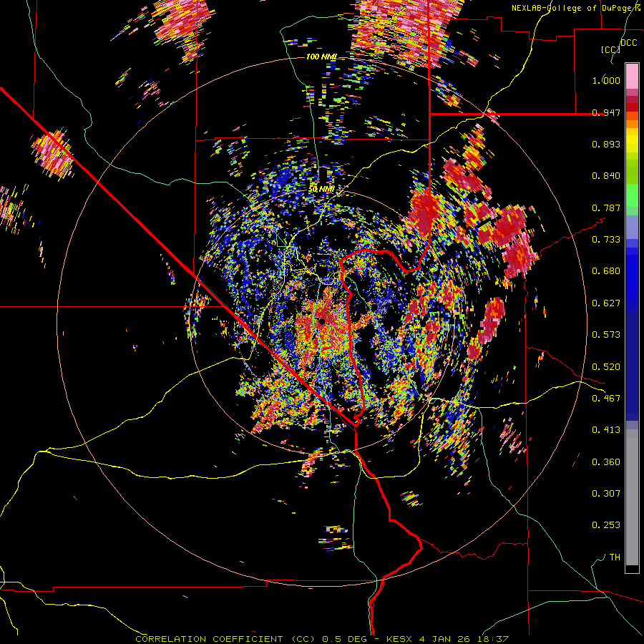
Task: Click the 0.307 legend value
Action: (606, 494)
